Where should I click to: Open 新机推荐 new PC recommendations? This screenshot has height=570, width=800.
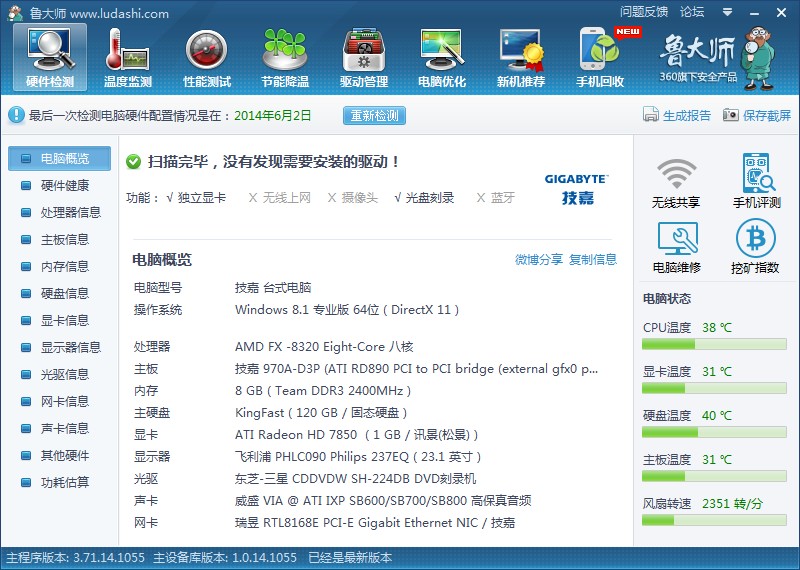coord(521,57)
